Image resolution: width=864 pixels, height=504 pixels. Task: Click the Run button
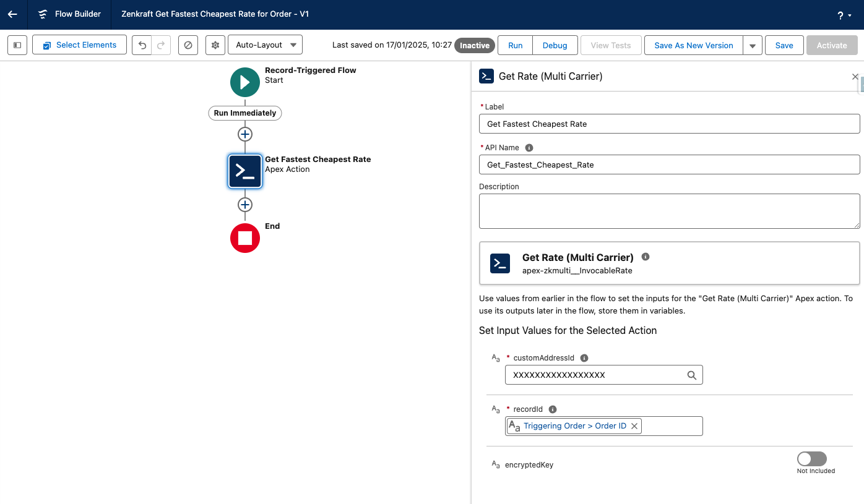(515, 45)
